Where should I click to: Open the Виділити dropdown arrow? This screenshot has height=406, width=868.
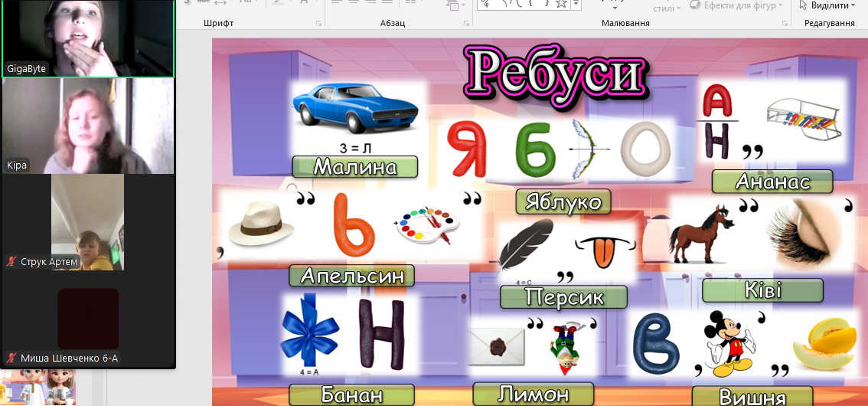852,6
